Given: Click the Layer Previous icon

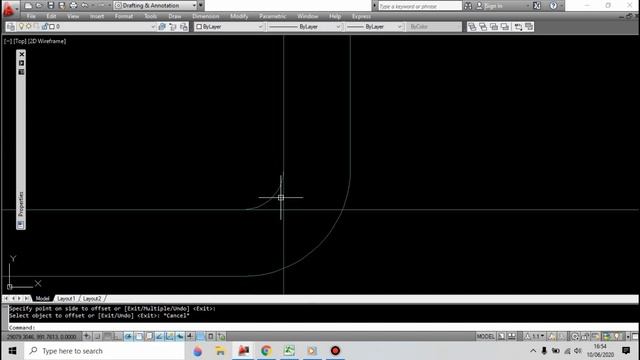Looking at the screenshot, I should pos(173,27).
